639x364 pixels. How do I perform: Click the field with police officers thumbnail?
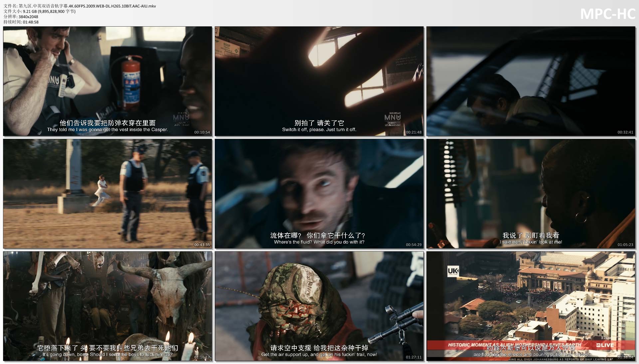point(107,194)
